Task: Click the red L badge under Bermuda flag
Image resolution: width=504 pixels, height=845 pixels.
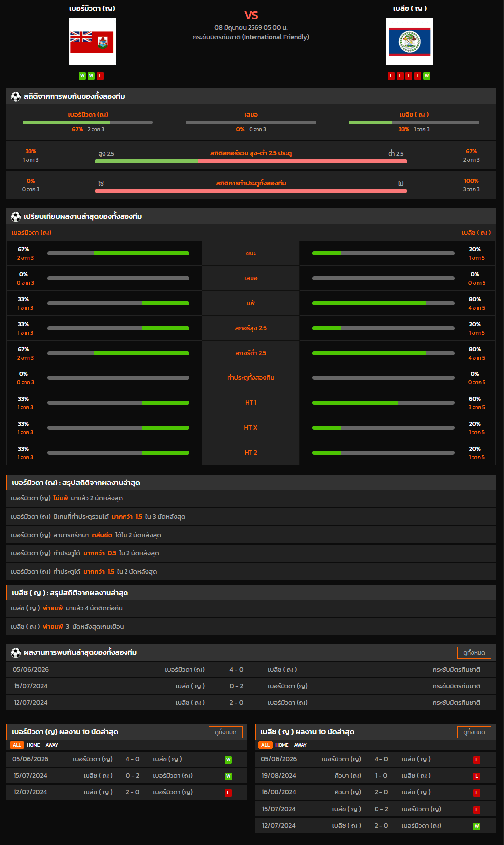Action: tap(100, 76)
